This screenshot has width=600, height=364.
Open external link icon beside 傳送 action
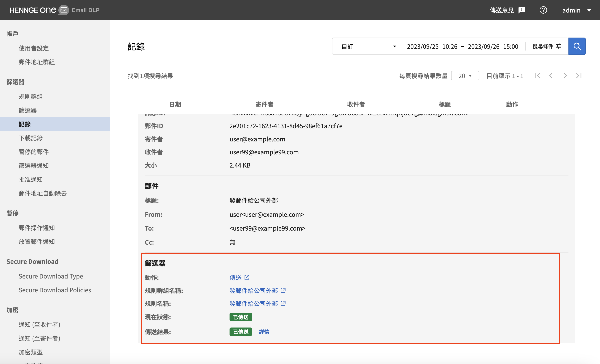coord(247,277)
